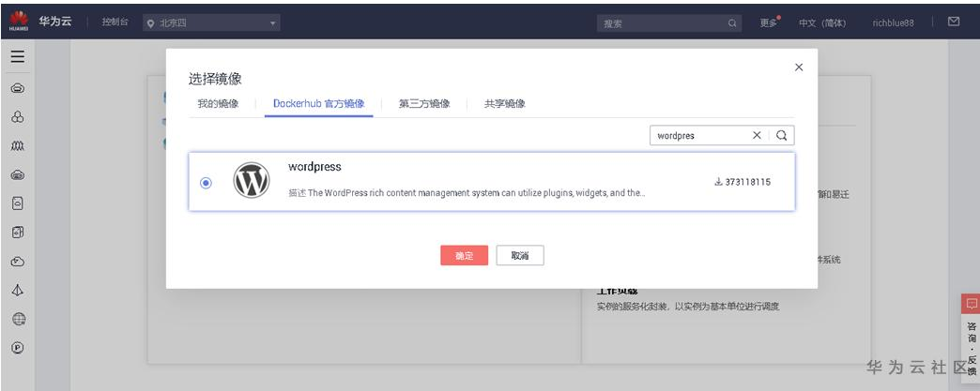Switch to 我的镜像 tab
980x391 pixels.
point(218,104)
